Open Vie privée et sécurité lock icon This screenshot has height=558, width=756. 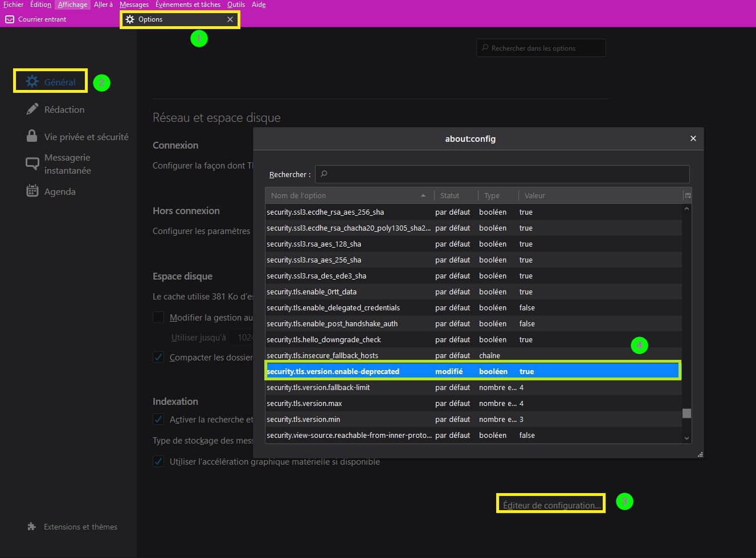pos(32,136)
